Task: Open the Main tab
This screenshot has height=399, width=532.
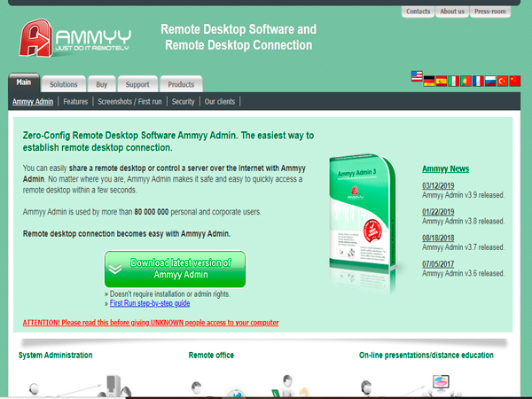Action: point(24,82)
